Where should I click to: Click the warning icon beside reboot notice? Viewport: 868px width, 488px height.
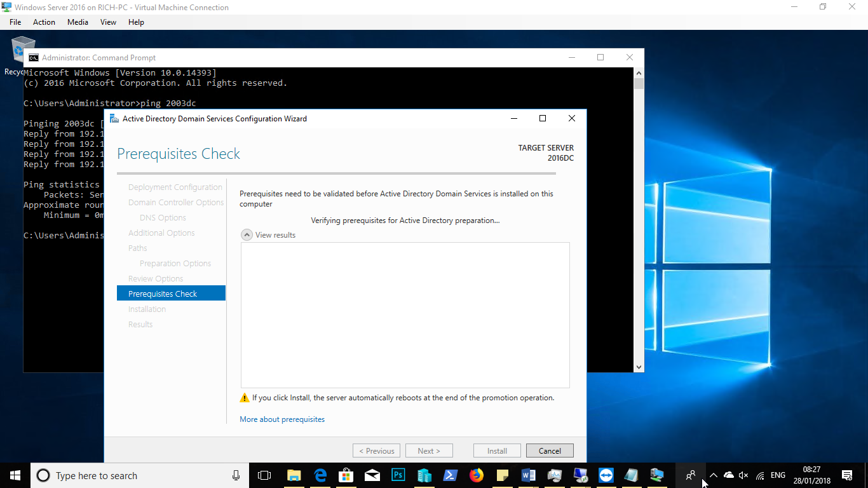click(245, 398)
